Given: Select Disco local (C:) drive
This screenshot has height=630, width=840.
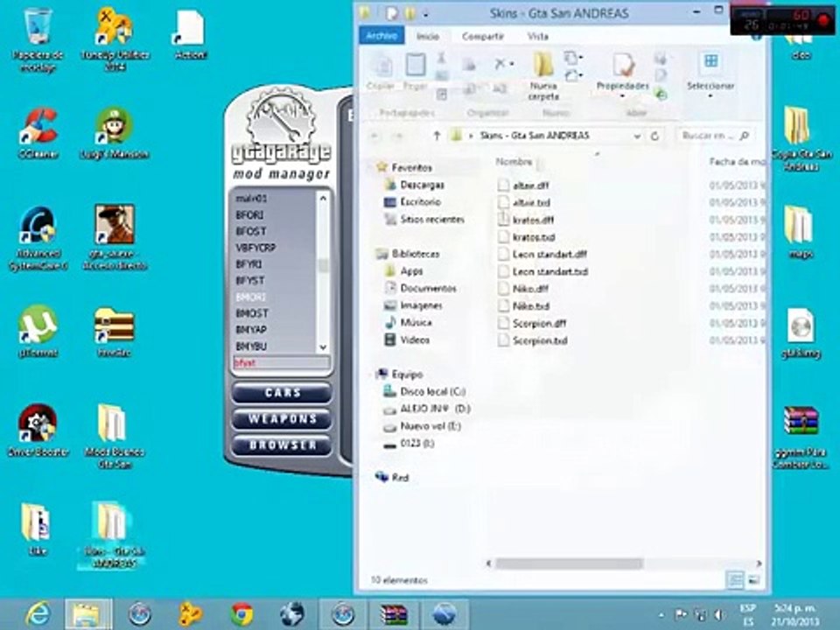Looking at the screenshot, I should pyautogui.click(x=433, y=392).
